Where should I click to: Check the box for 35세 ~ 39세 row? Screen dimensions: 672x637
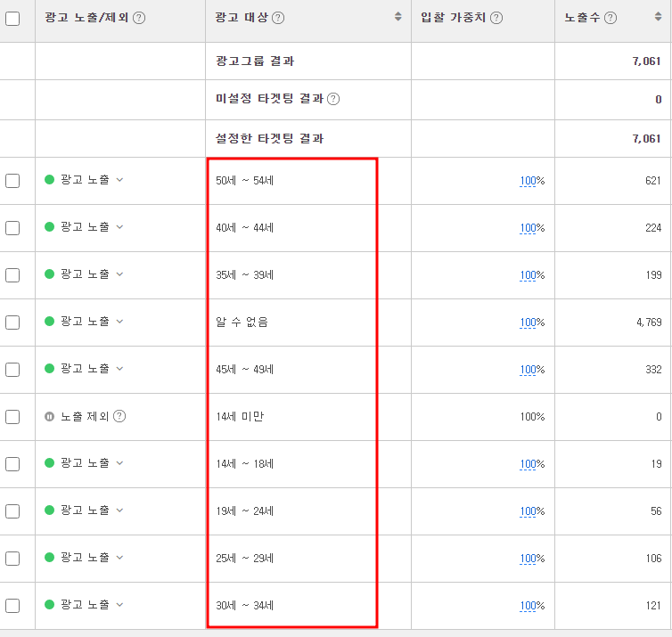12,275
